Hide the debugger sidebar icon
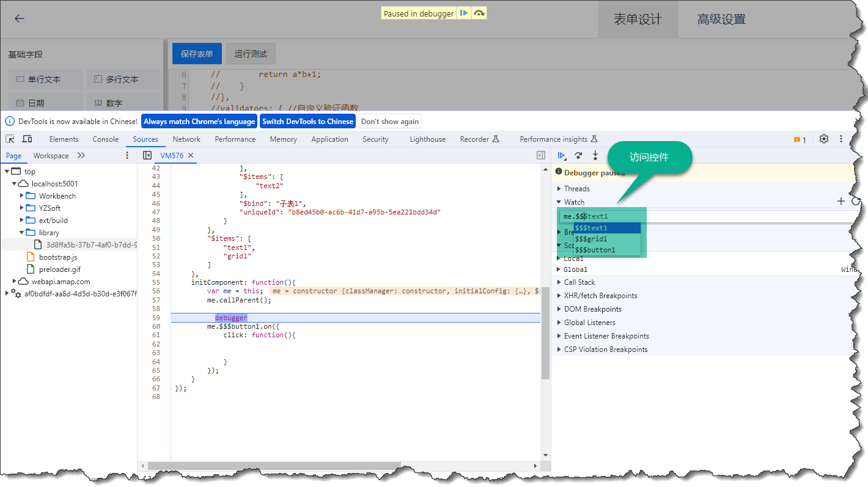Screen dimensions: 868x487 [541, 156]
